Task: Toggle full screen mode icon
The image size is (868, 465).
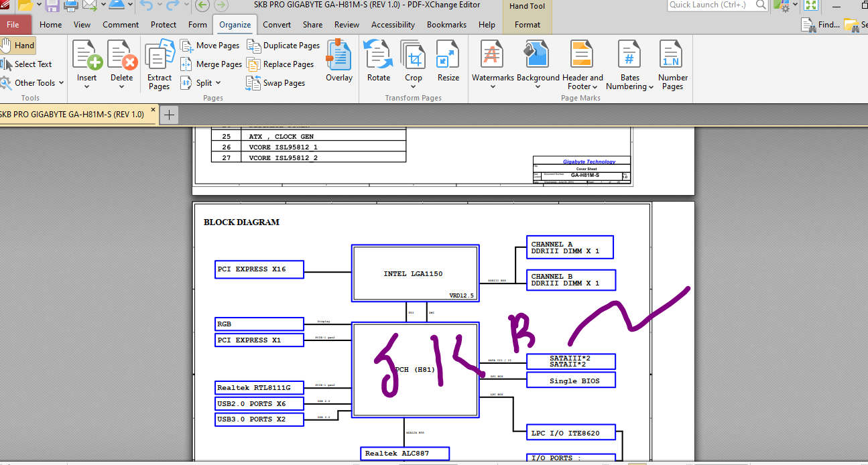Action: pyautogui.click(x=810, y=5)
